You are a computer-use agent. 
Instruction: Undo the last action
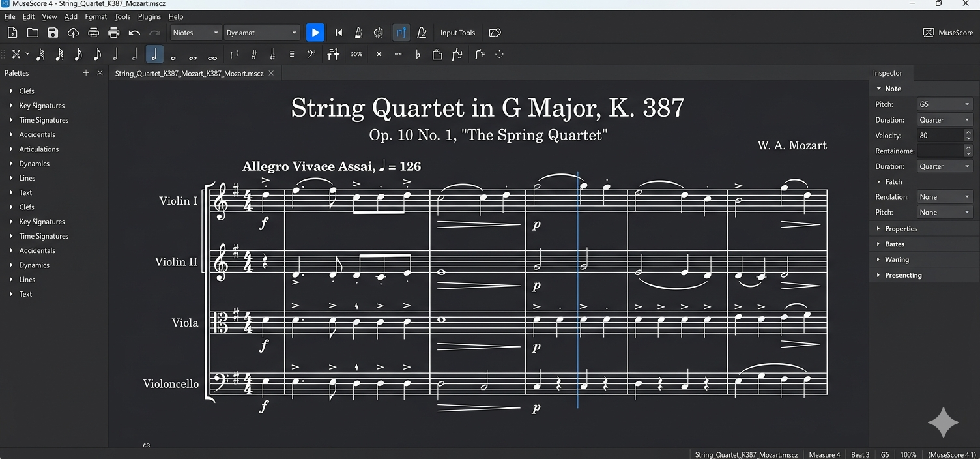[134, 33]
